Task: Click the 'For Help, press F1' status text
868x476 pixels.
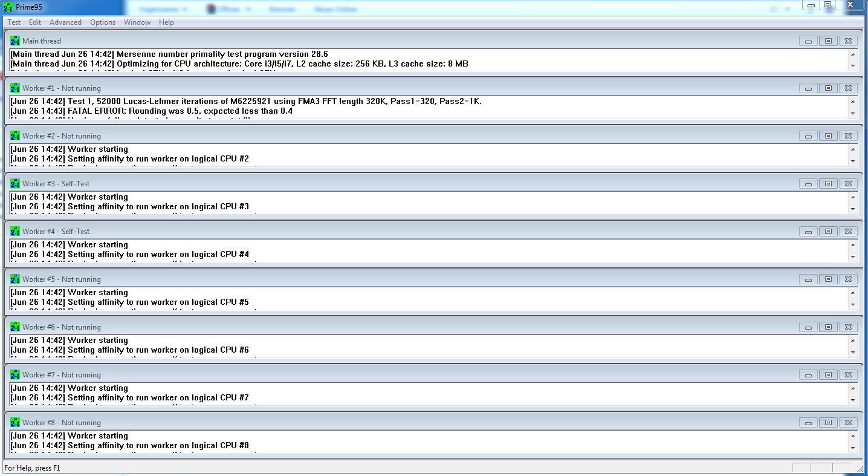Action: tap(32, 468)
